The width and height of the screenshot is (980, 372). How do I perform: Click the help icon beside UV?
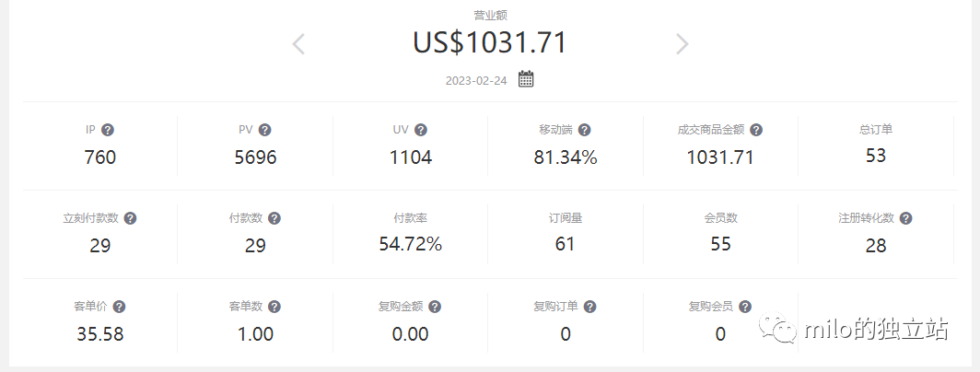pyautogui.click(x=421, y=130)
